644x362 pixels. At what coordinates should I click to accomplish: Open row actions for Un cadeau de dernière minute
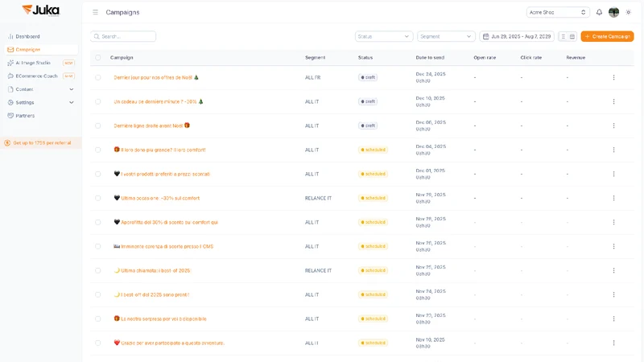(613, 101)
